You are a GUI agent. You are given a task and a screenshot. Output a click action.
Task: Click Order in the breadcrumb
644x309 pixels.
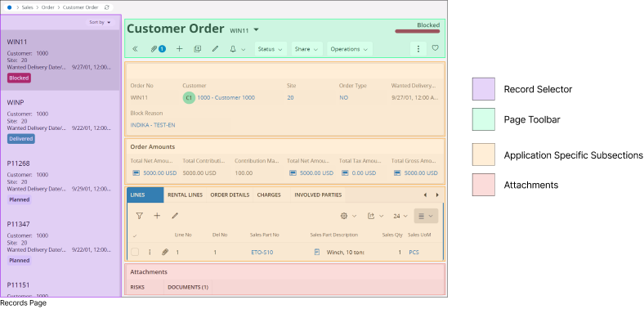[48, 7]
